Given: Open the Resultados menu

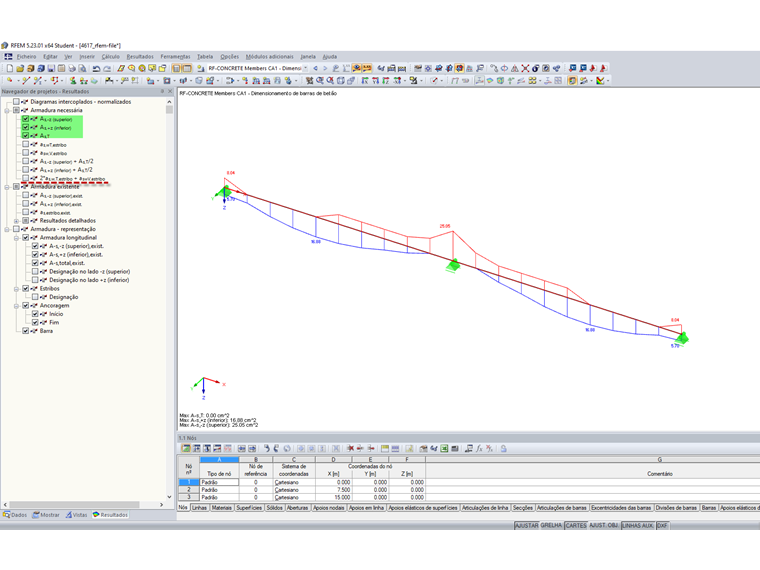Looking at the screenshot, I should [140, 57].
